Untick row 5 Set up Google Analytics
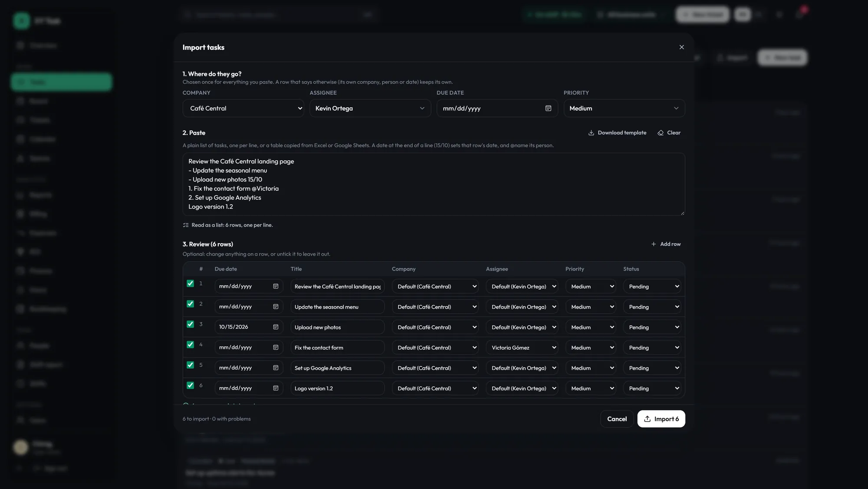The height and width of the screenshot is (489, 868). click(x=190, y=365)
